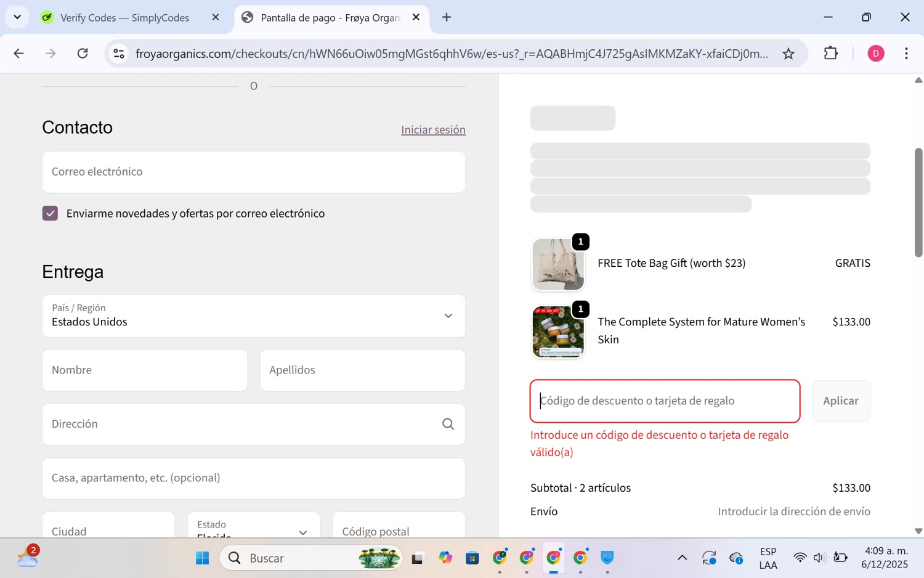The image size is (924, 578).
Task: Click the Ciudad input field
Action: 108,525
